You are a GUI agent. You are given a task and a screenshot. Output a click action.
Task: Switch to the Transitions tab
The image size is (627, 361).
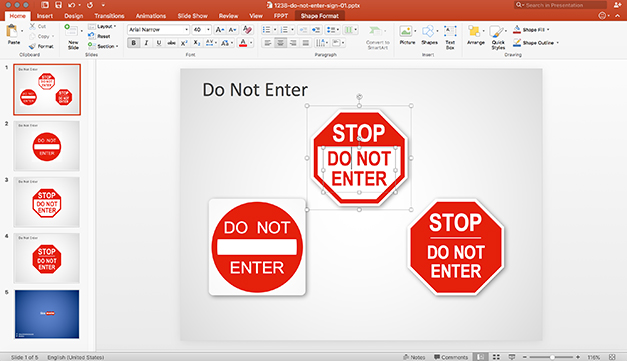(109, 16)
